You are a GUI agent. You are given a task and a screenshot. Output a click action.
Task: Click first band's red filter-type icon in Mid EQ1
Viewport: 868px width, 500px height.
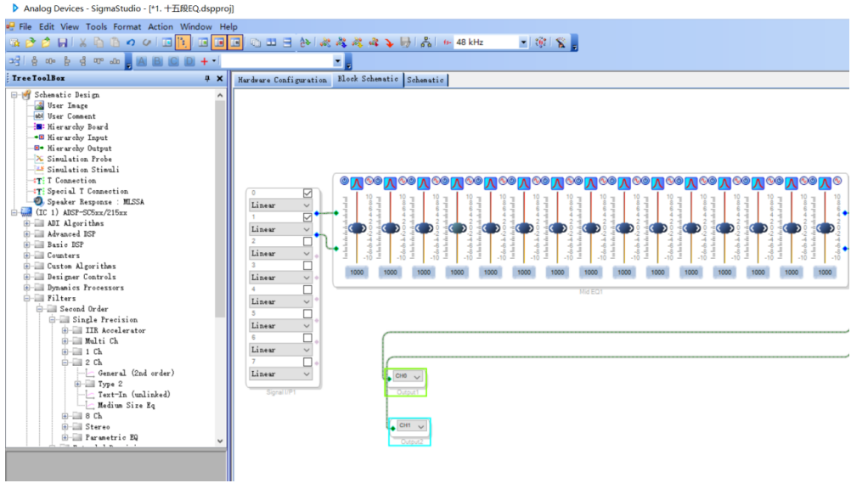click(357, 183)
